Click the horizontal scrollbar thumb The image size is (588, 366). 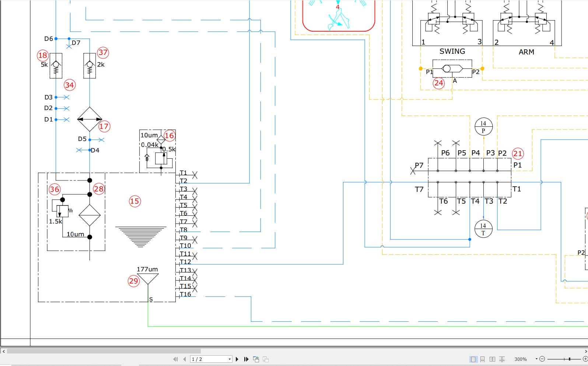104,351
